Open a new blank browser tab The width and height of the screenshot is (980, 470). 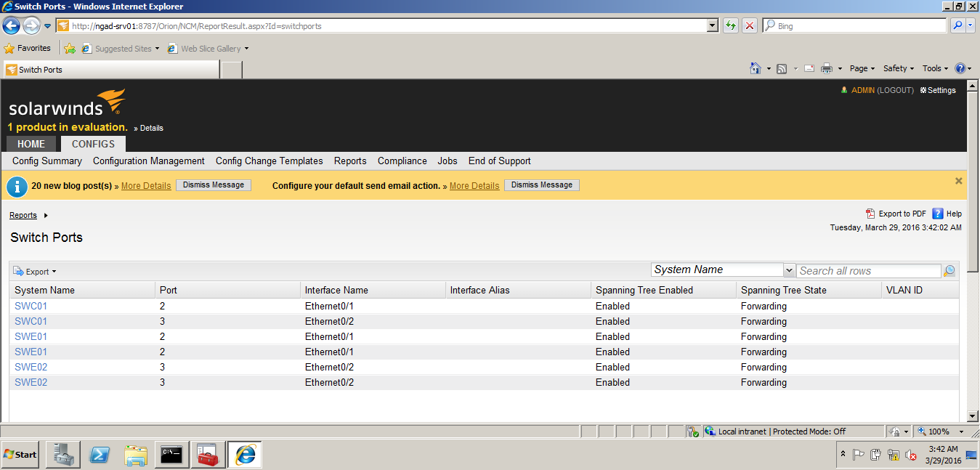231,70
